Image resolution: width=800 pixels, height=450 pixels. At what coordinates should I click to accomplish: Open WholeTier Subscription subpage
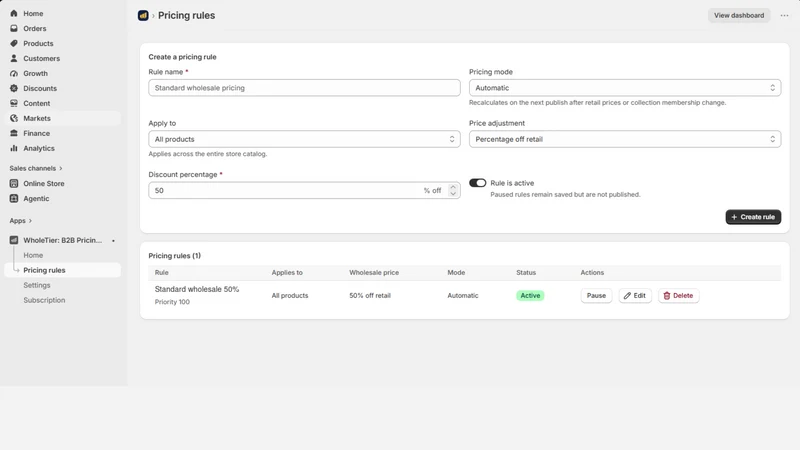point(44,300)
